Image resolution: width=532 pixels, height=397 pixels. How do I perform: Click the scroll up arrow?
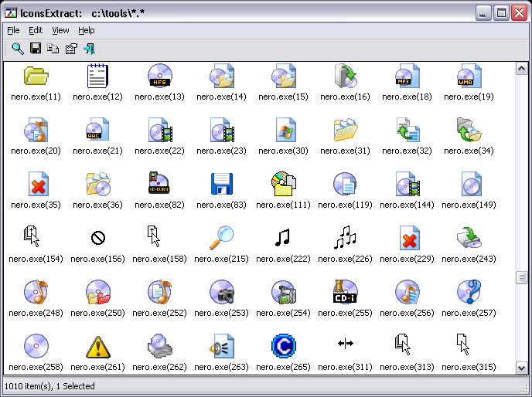point(521,69)
